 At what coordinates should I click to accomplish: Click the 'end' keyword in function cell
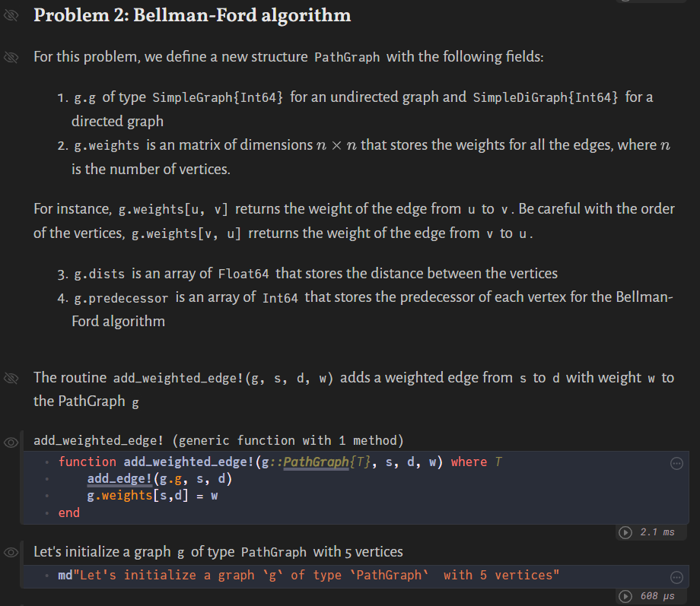point(68,512)
